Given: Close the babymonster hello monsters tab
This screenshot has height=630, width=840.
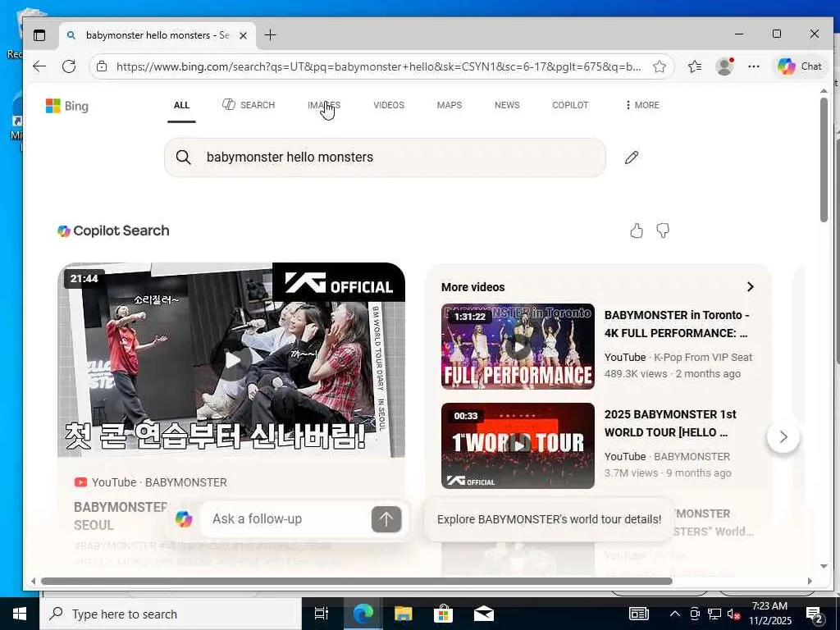Looking at the screenshot, I should (x=243, y=35).
